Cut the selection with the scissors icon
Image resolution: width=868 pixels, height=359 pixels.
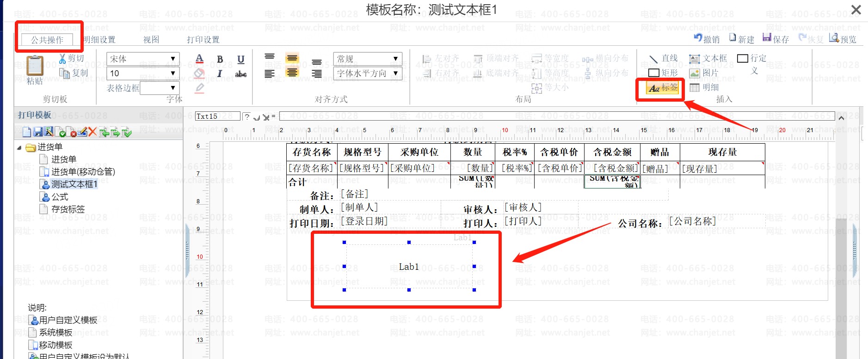point(63,59)
